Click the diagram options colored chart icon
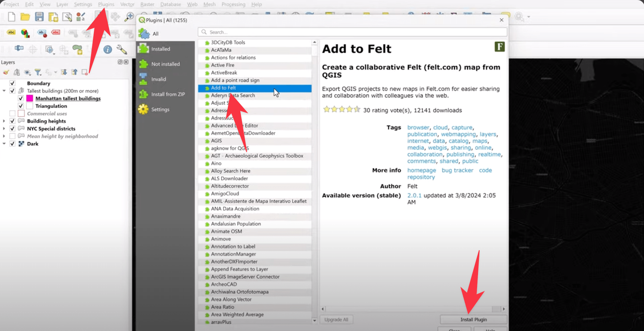The height and width of the screenshot is (331, 644). pyautogui.click(x=25, y=33)
